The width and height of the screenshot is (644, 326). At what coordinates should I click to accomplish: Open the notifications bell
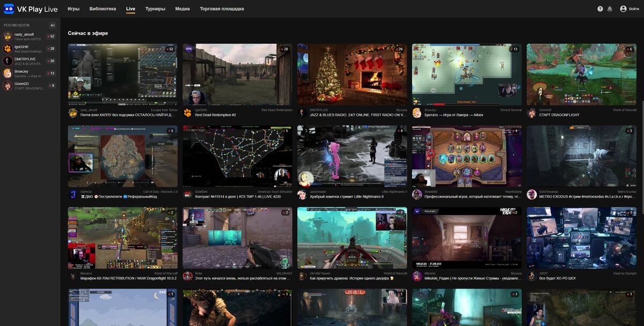pyautogui.click(x=610, y=9)
